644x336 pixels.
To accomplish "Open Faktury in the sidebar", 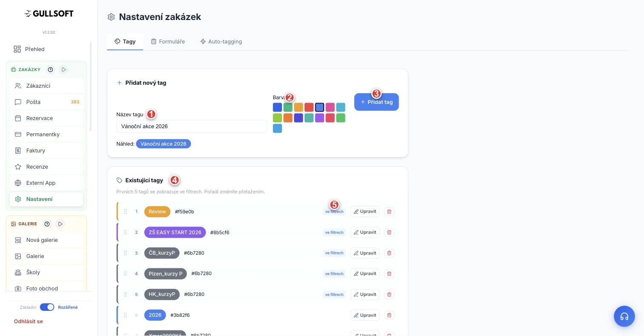I will pyautogui.click(x=46, y=150).
